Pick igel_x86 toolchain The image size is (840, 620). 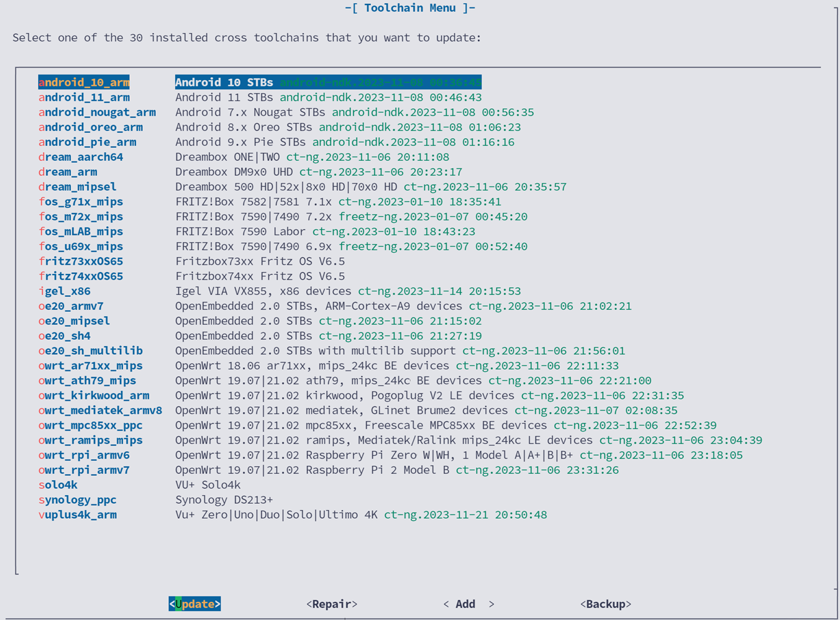[65, 291]
